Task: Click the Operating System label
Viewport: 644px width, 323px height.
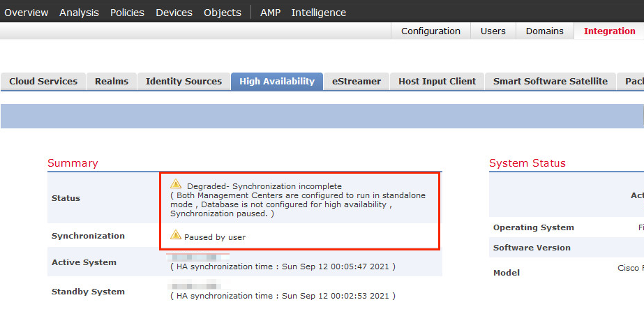Action: [534, 228]
